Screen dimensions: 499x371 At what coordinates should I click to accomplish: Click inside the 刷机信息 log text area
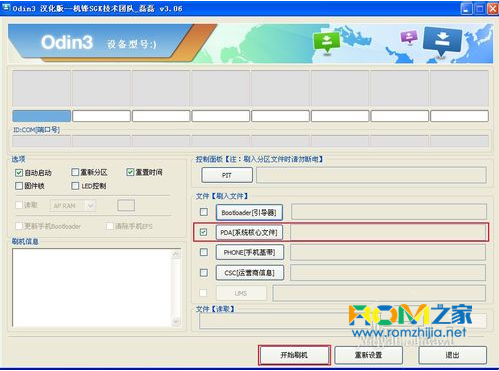click(92, 288)
